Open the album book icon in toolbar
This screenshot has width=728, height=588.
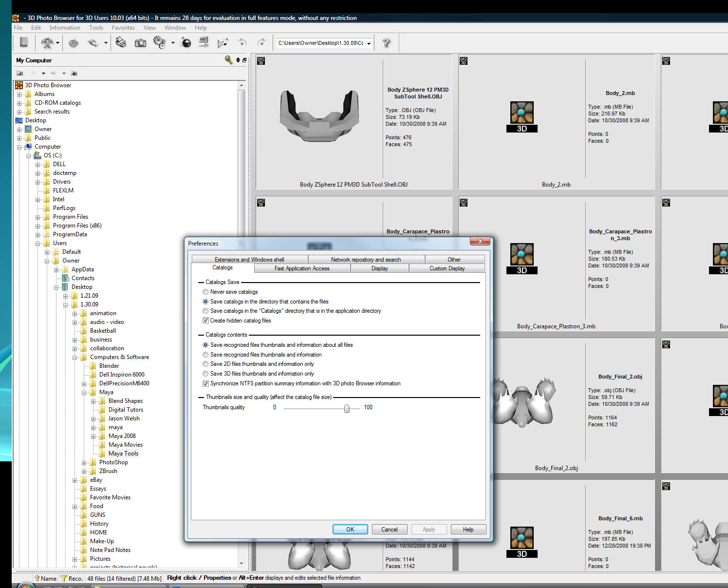click(23, 43)
